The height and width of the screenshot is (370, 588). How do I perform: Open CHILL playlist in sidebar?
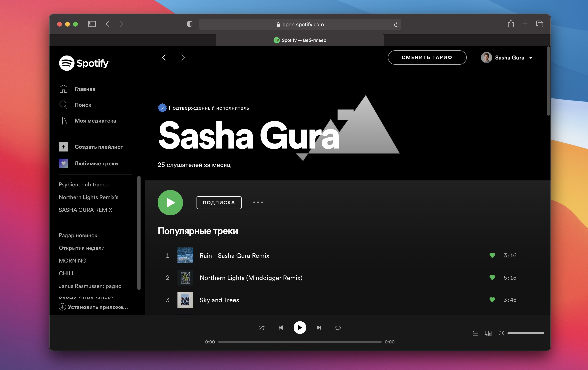click(67, 273)
